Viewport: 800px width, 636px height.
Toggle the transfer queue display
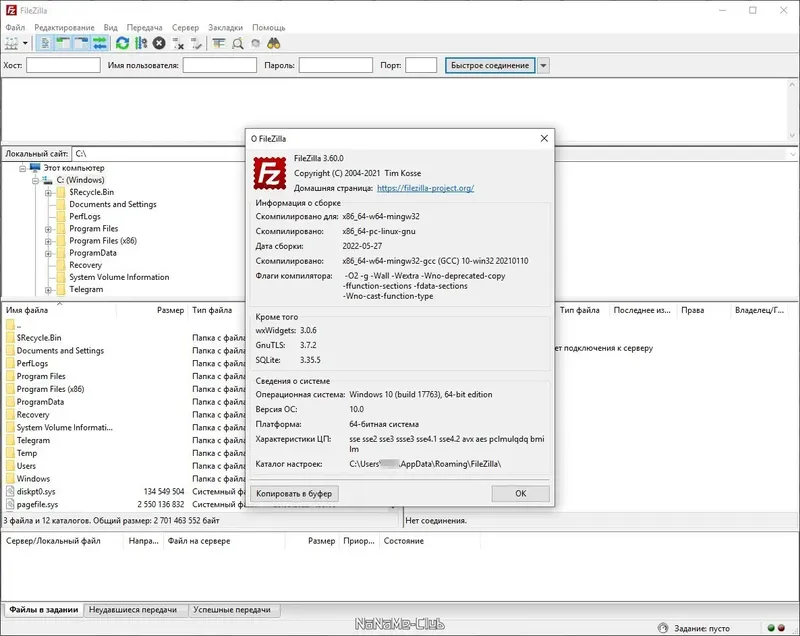pos(100,44)
